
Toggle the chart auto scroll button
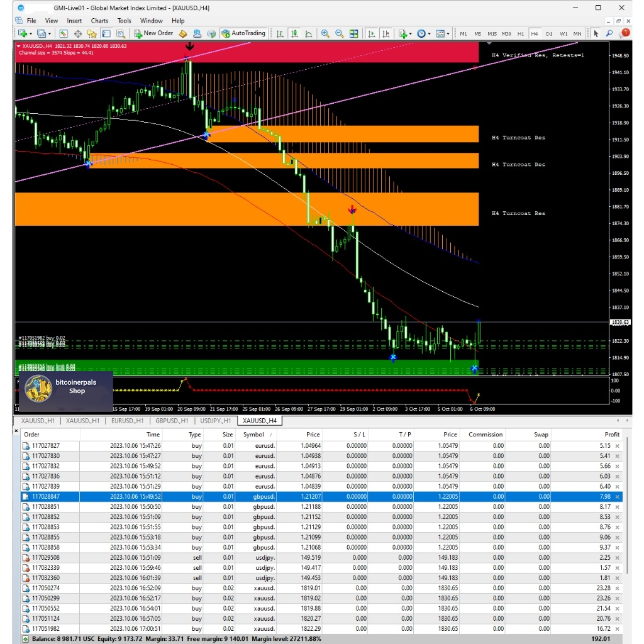coord(372,33)
